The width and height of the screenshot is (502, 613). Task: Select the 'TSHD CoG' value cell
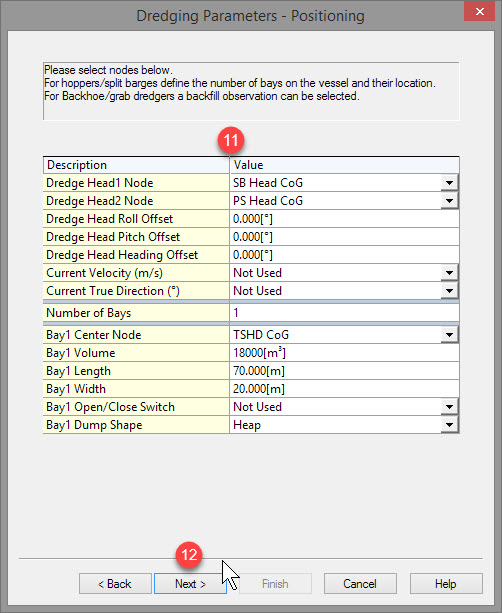(x=335, y=335)
